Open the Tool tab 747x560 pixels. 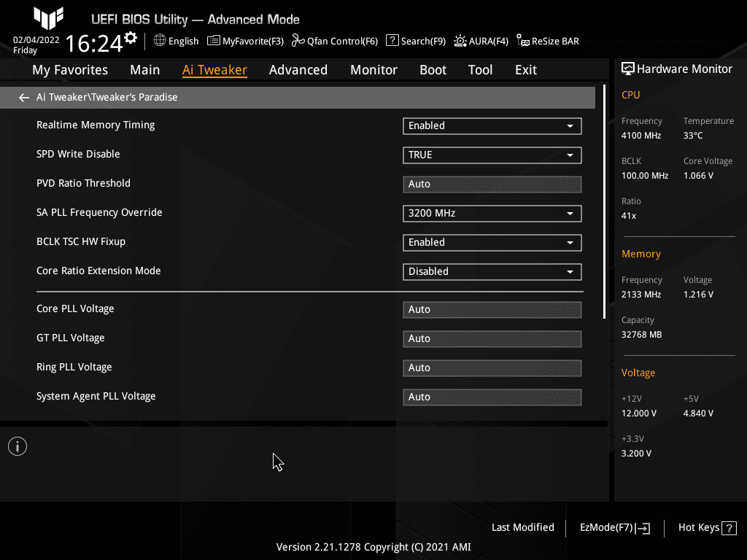(x=480, y=70)
